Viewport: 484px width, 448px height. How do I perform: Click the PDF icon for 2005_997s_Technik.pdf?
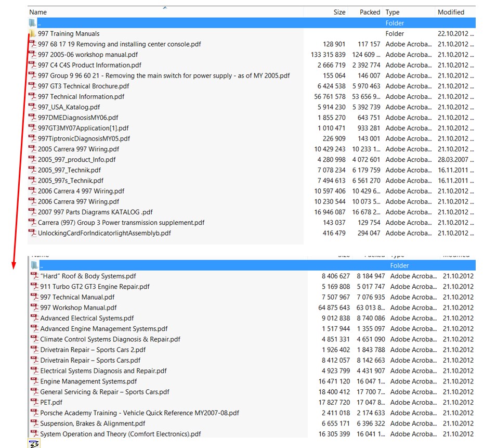click(32, 181)
